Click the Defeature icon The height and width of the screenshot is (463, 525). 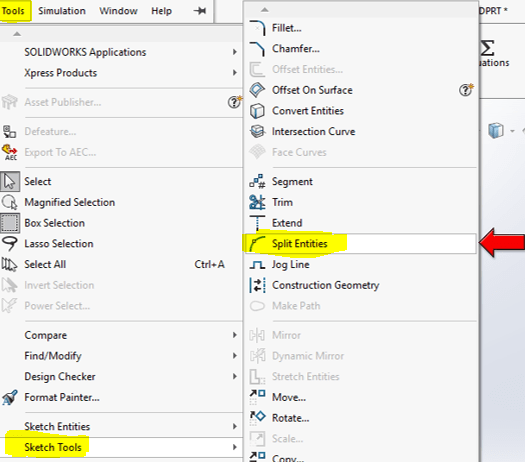(9, 131)
